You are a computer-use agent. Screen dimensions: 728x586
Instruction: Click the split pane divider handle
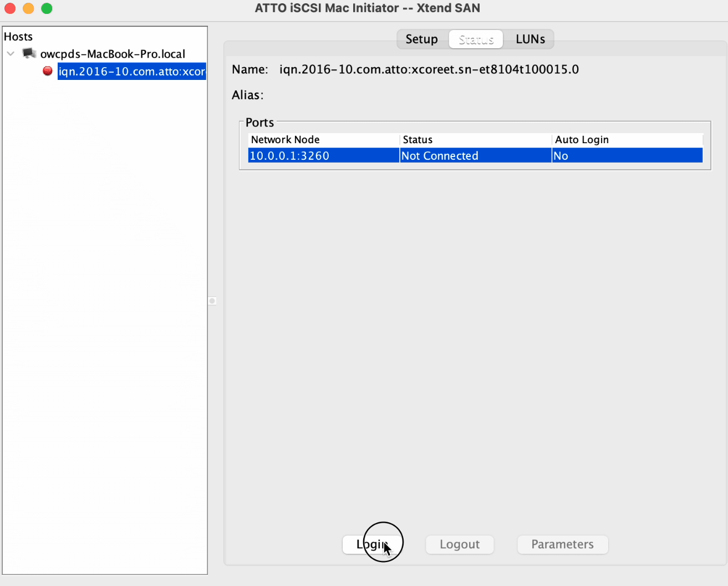pyautogui.click(x=212, y=301)
